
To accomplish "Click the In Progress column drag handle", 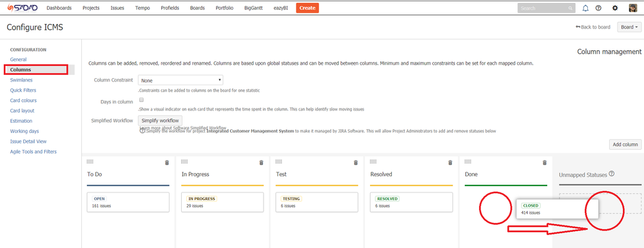I will click(x=184, y=161).
